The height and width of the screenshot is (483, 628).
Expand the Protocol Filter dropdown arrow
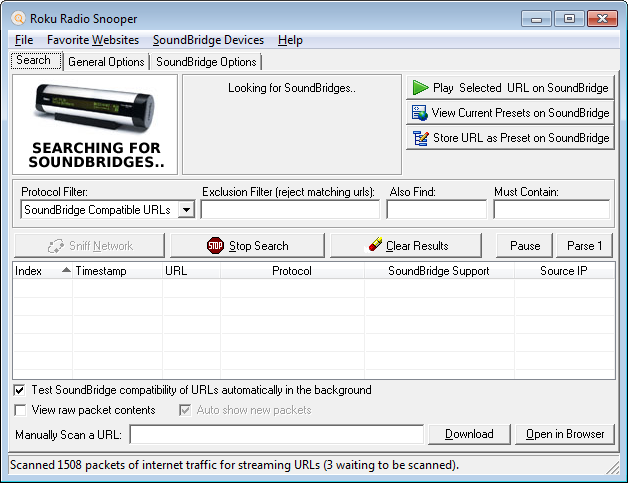click(186, 209)
